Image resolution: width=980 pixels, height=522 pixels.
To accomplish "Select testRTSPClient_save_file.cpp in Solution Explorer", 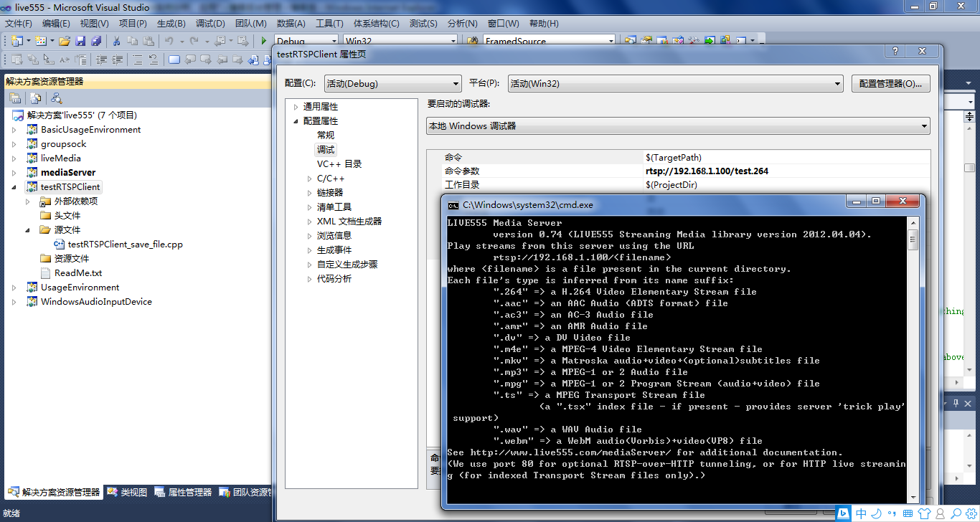I will [x=126, y=245].
